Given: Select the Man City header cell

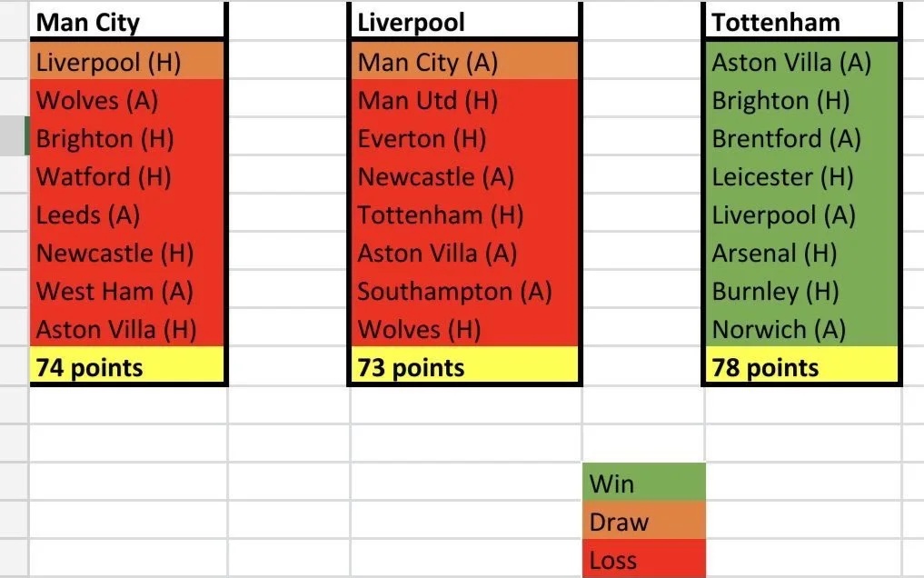Looking at the screenshot, I should point(127,23).
